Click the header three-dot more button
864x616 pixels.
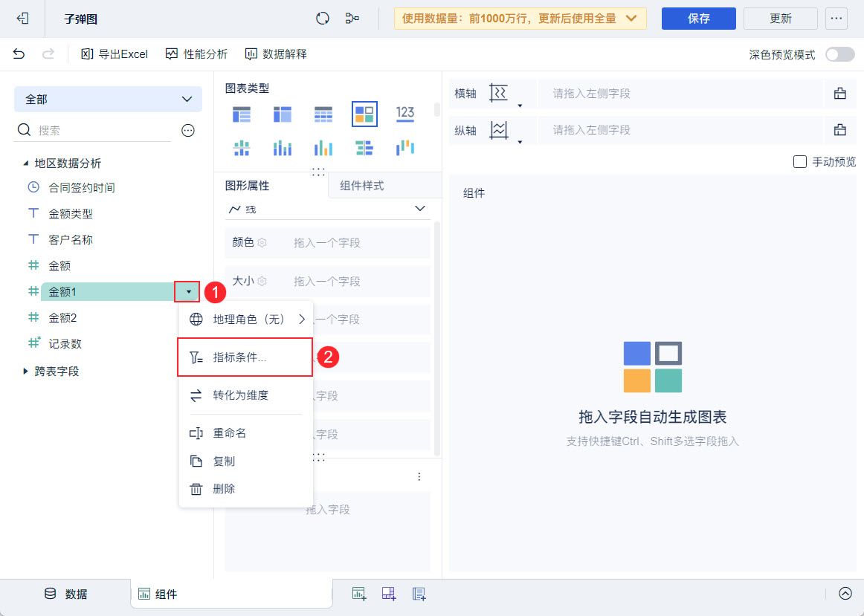tap(836, 19)
